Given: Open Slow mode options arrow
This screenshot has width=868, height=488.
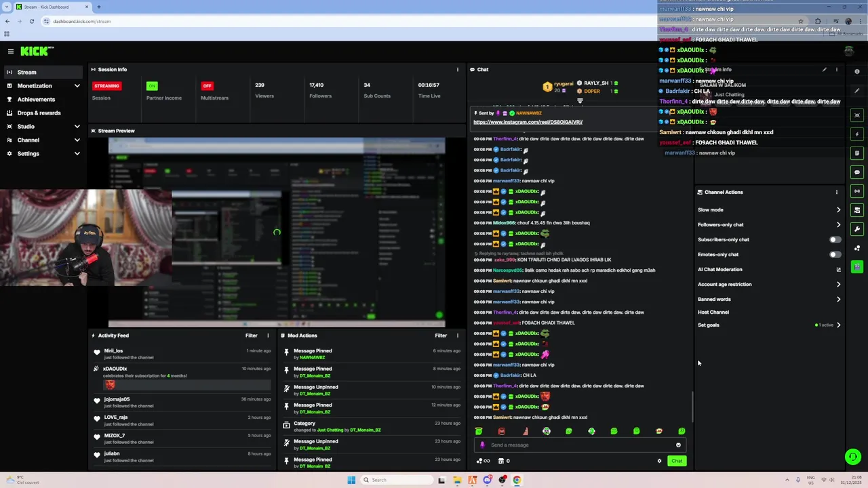Looking at the screenshot, I should pyautogui.click(x=838, y=210).
